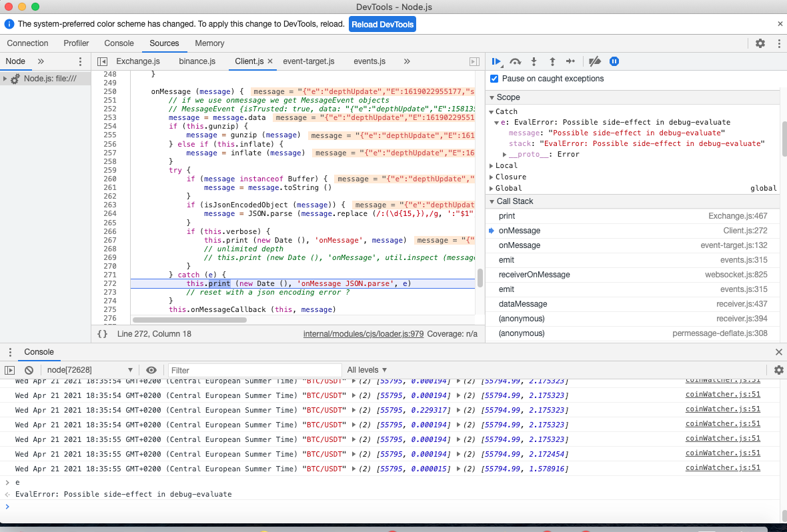Open the node[72628] execution context dropdown
787x532 pixels.
pos(87,369)
